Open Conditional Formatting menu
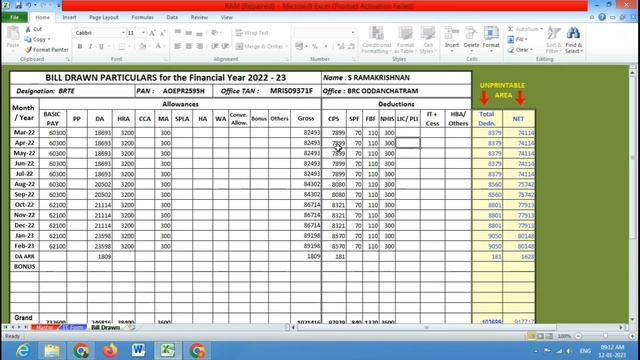 tap(376, 40)
